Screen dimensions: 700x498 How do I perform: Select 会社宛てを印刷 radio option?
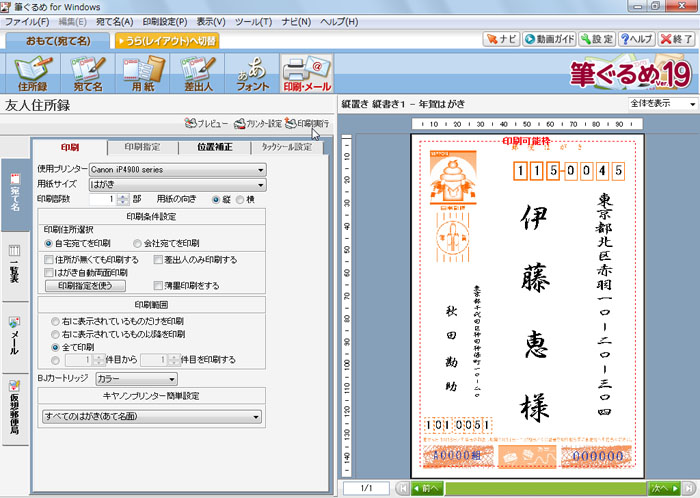pyautogui.click(x=138, y=244)
